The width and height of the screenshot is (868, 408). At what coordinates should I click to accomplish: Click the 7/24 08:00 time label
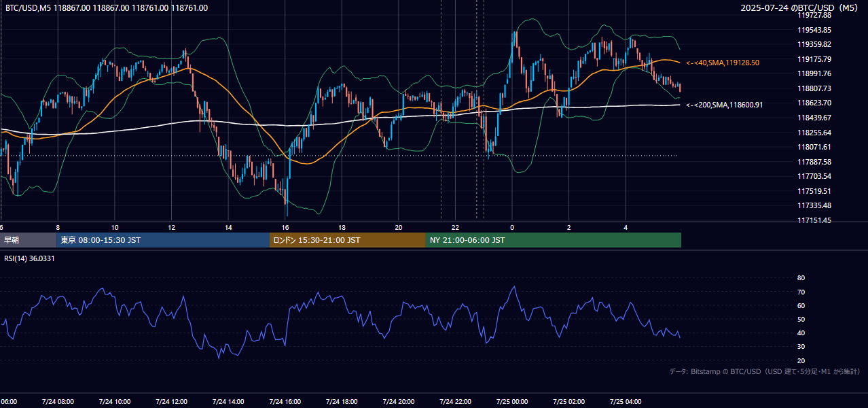57,402
